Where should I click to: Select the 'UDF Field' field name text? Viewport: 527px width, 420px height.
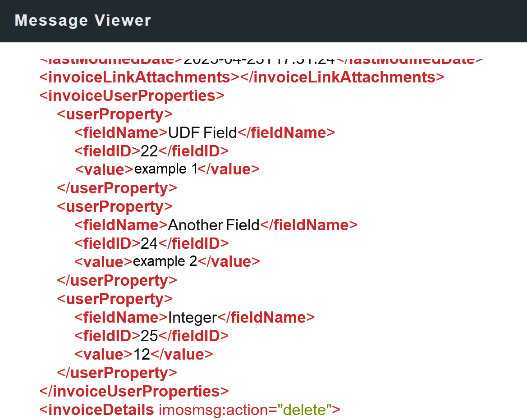[x=202, y=133]
